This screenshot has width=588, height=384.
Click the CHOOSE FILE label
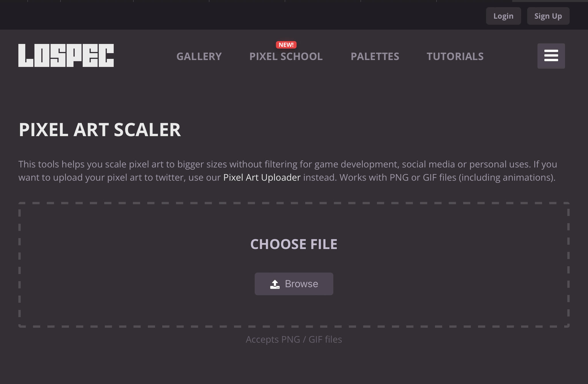click(294, 244)
